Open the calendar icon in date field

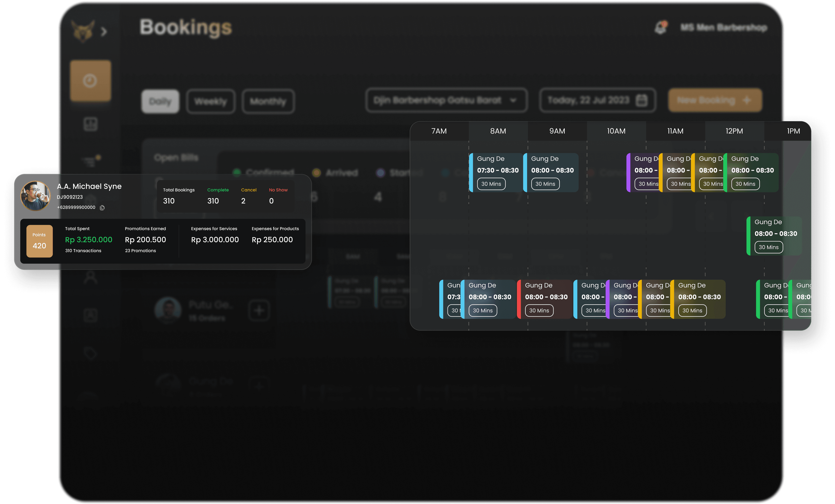click(x=641, y=100)
